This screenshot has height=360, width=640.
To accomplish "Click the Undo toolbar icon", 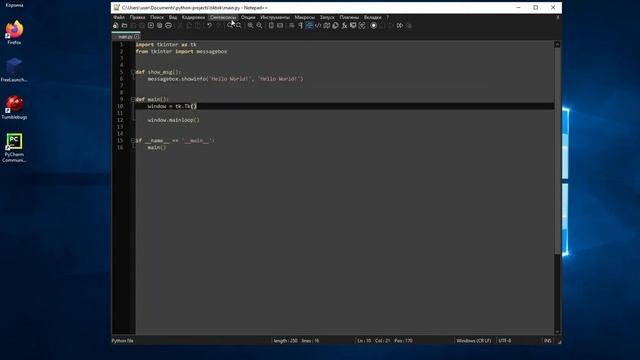I will click(209, 25).
